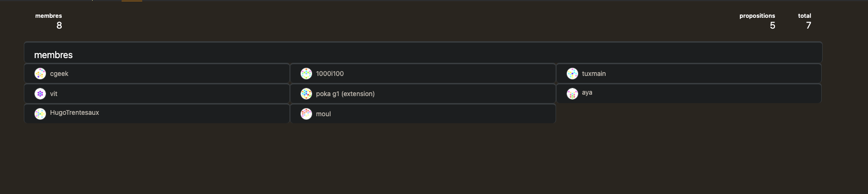Click the 1000i100 member avatar
This screenshot has height=194, width=868.
click(x=306, y=74)
